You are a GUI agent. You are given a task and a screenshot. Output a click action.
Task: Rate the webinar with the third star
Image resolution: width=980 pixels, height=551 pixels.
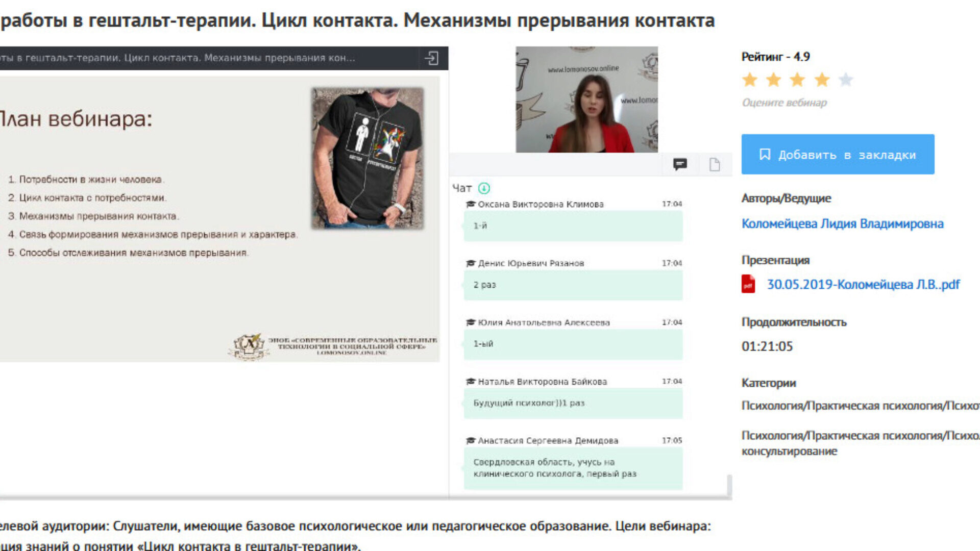click(x=797, y=80)
